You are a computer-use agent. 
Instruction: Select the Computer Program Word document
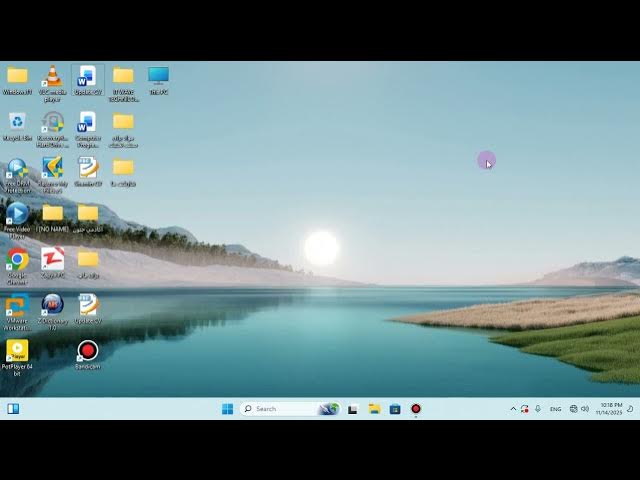(x=88, y=130)
